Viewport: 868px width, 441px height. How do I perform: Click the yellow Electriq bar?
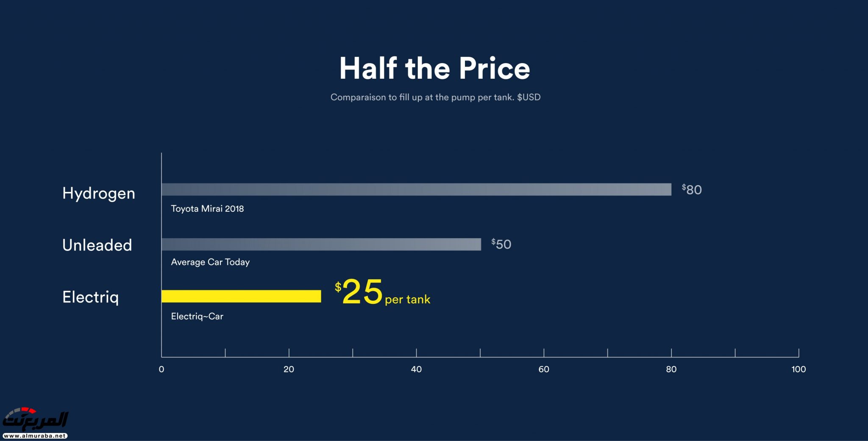point(241,296)
